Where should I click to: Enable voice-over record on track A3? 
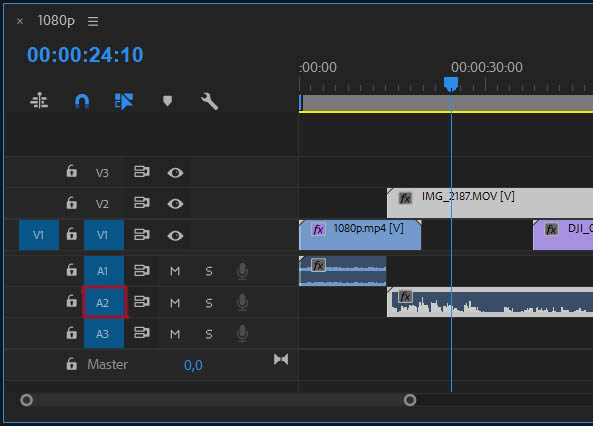pos(242,333)
